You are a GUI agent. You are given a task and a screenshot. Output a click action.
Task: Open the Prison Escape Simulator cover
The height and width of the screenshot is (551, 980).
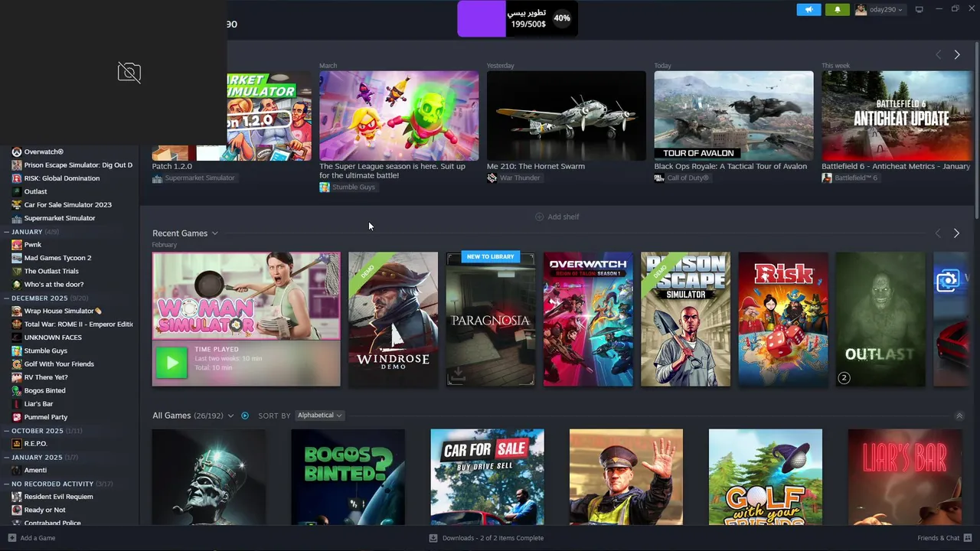tap(685, 318)
